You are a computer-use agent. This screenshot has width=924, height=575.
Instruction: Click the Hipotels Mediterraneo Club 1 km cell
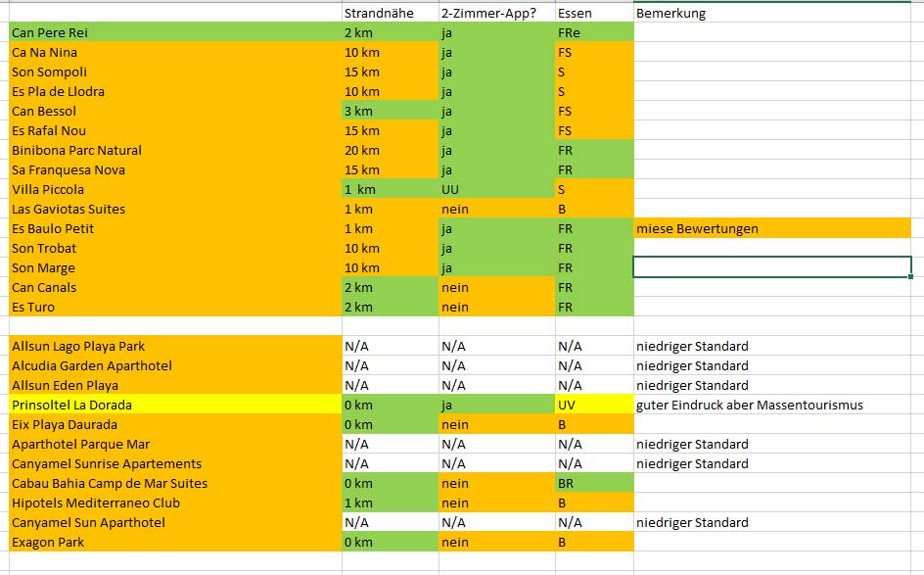pos(389,503)
